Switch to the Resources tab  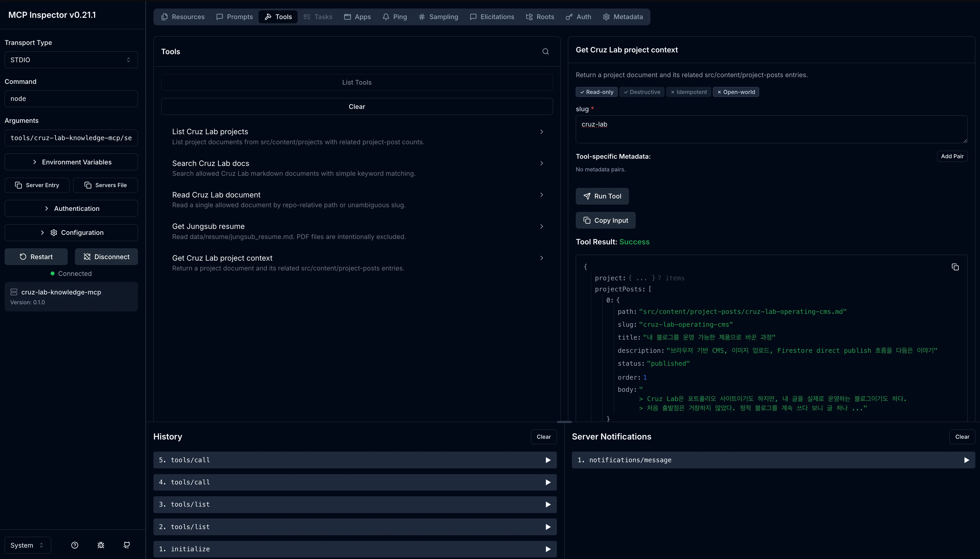183,17
